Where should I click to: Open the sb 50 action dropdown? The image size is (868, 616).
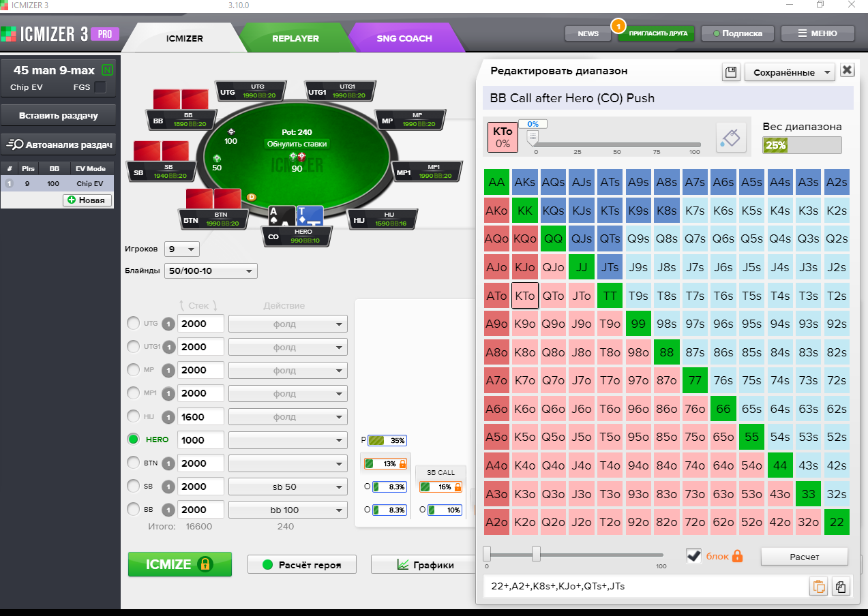[288, 487]
